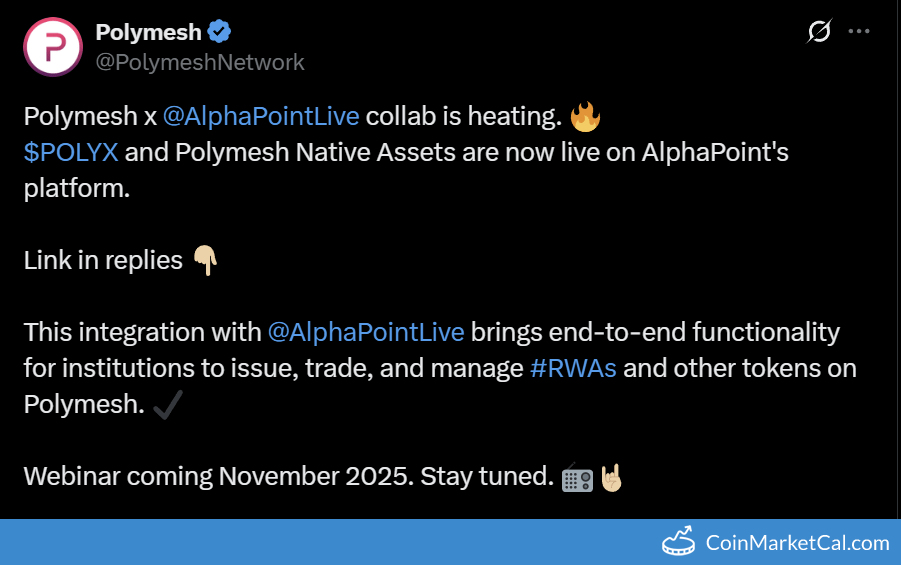Open the @PolymeshNetwork handle

200,62
